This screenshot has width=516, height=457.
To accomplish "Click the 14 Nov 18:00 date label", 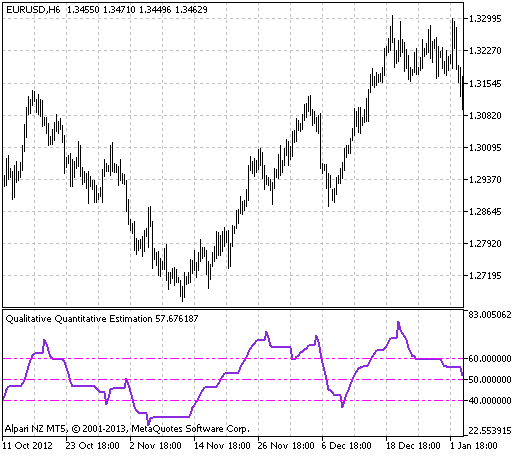I will click(222, 446).
